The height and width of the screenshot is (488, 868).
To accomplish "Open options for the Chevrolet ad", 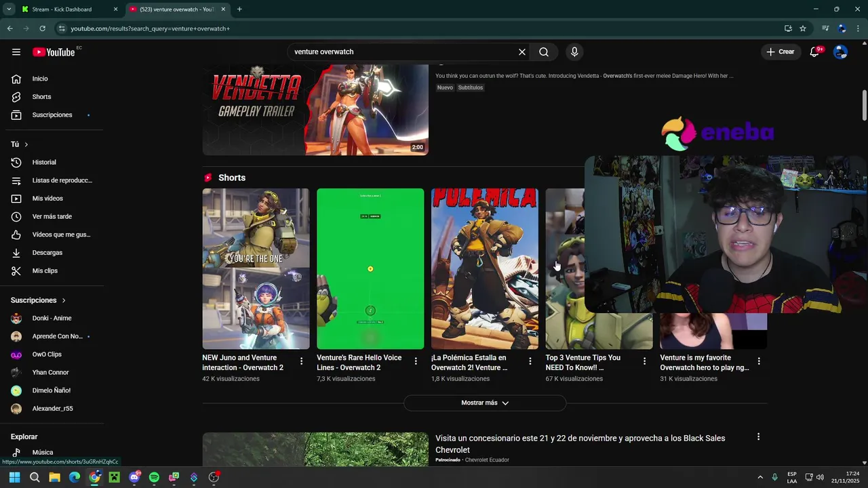I will [x=758, y=437].
